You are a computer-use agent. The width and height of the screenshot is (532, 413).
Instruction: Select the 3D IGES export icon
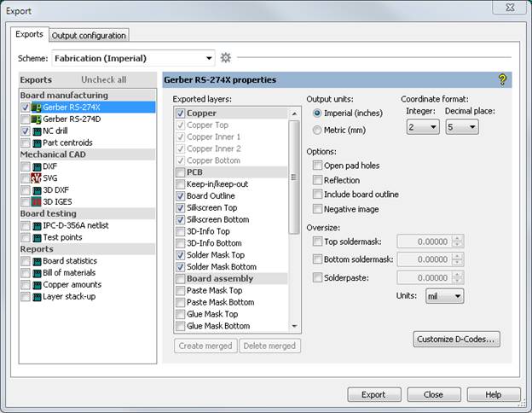coord(37,202)
